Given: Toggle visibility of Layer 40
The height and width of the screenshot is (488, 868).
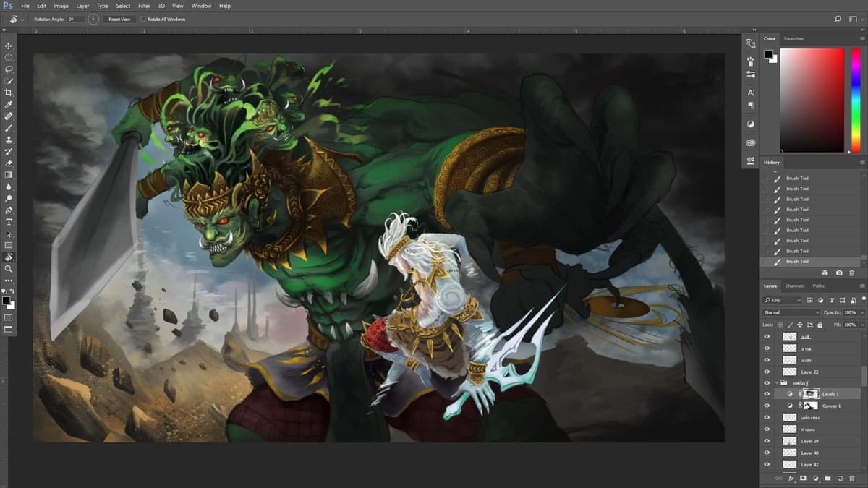Looking at the screenshot, I should coord(767,453).
